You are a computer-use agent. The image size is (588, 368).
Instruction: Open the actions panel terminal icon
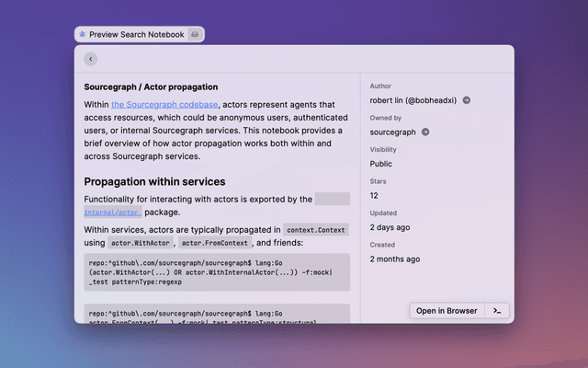click(496, 311)
